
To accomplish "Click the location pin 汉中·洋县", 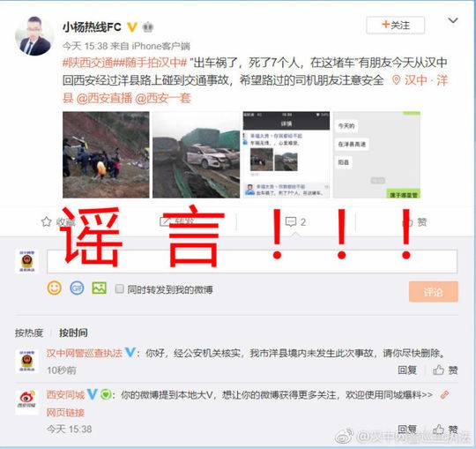I will pos(420,80).
